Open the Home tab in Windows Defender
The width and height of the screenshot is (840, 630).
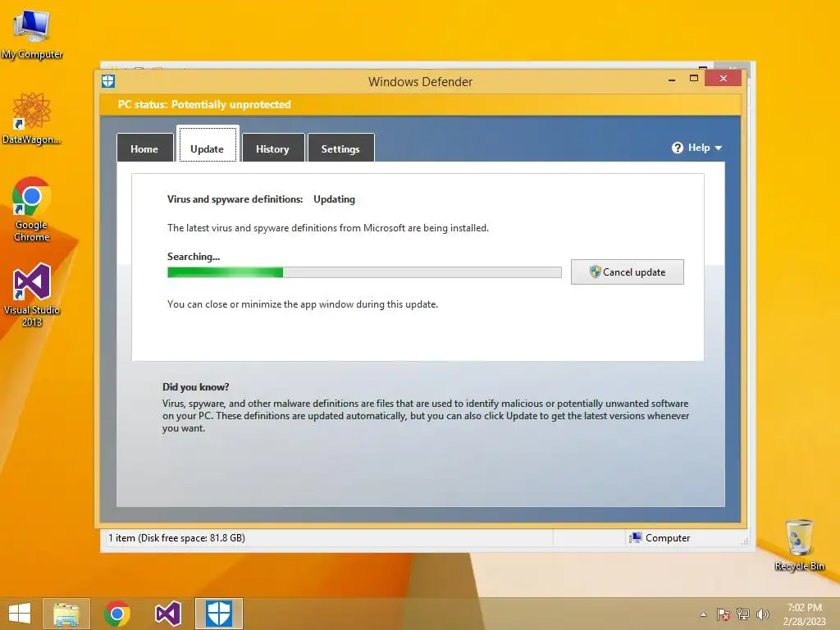pyautogui.click(x=144, y=148)
